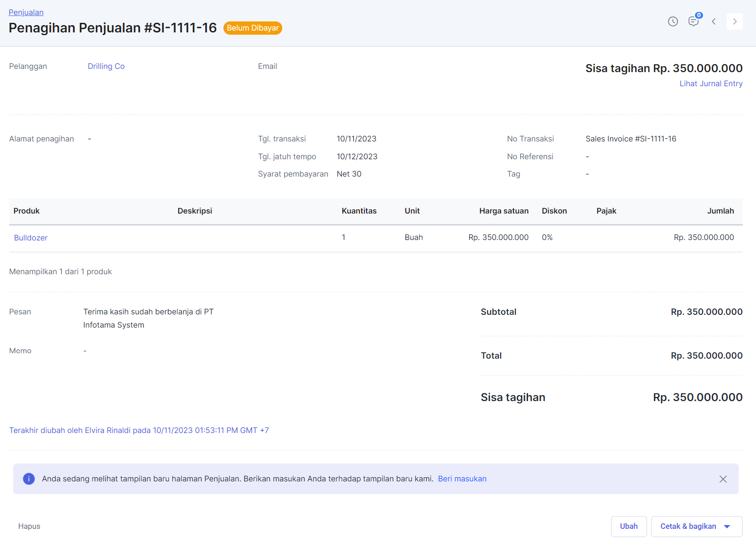Click the Kuantitas column header
This screenshot has width=756, height=548.
[359, 211]
